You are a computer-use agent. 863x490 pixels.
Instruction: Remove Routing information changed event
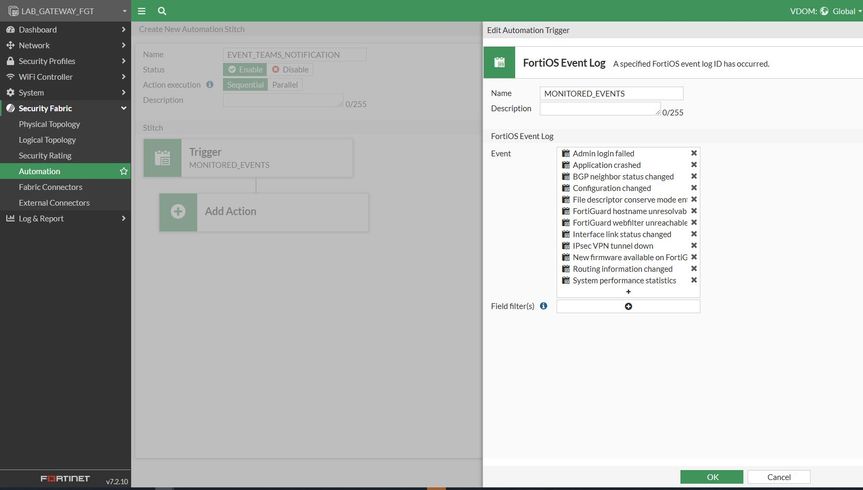point(694,269)
